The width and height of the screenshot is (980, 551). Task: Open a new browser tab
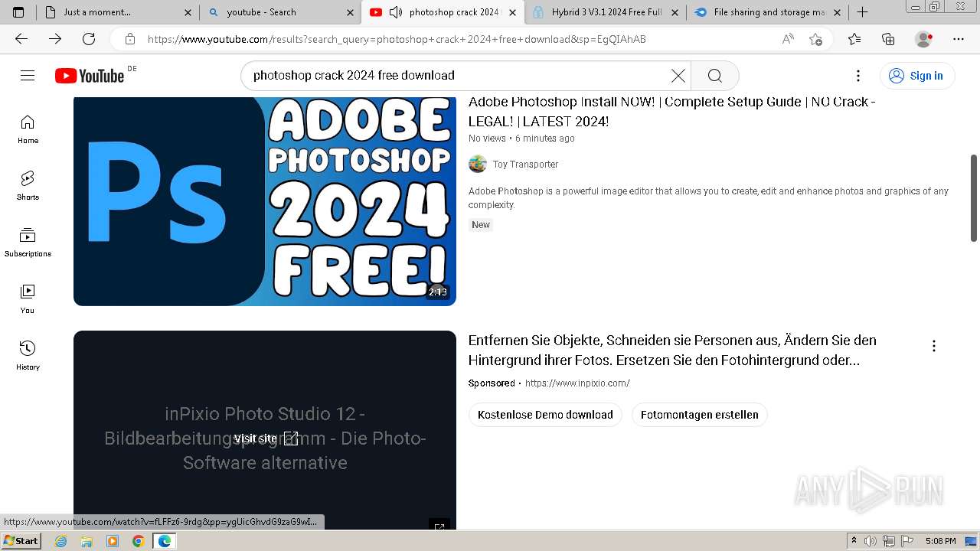862,12
